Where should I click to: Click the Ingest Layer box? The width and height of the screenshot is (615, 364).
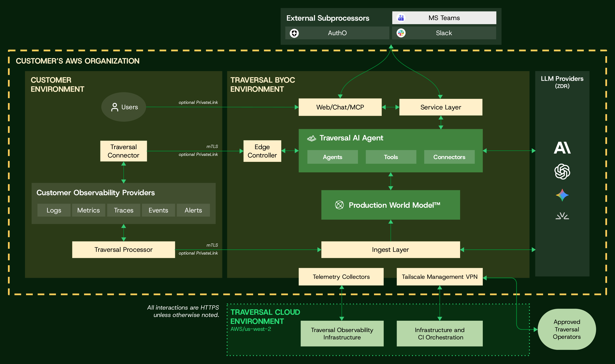[x=390, y=250]
